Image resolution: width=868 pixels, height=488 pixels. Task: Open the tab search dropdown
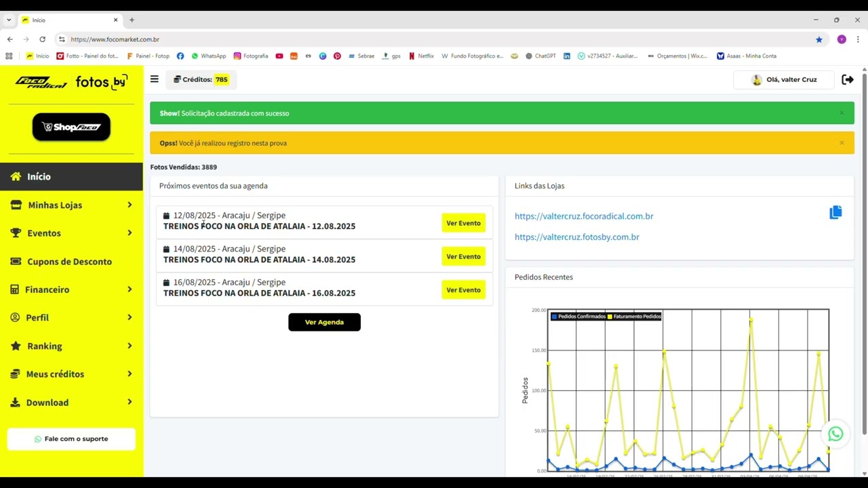[x=9, y=20]
